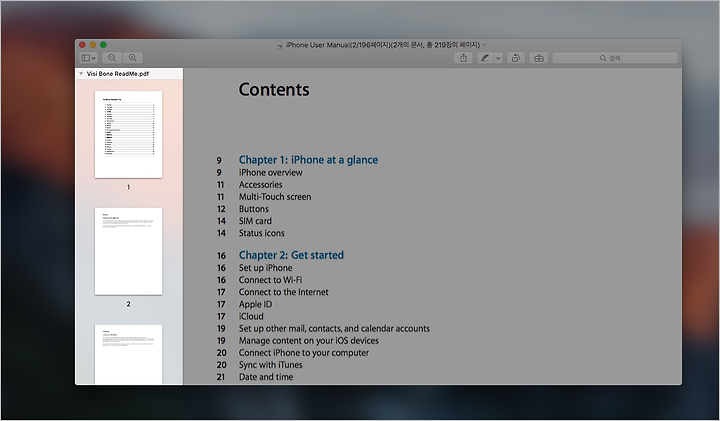This screenshot has height=421, width=720.
Task: Go to Buttons contents entry
Action: click(x=253, y=209)
